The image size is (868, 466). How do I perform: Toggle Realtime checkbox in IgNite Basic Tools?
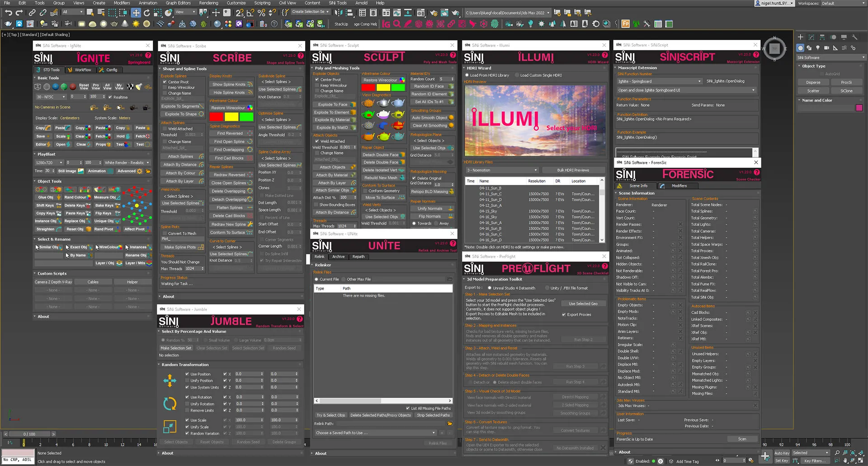pyautogui.click(x=110, y=97)
